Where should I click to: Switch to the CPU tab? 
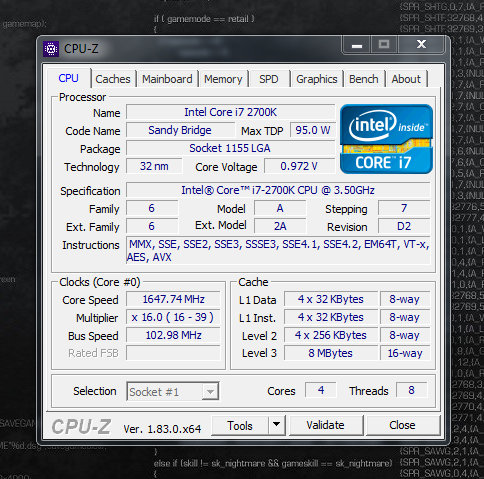pos(69,78)
